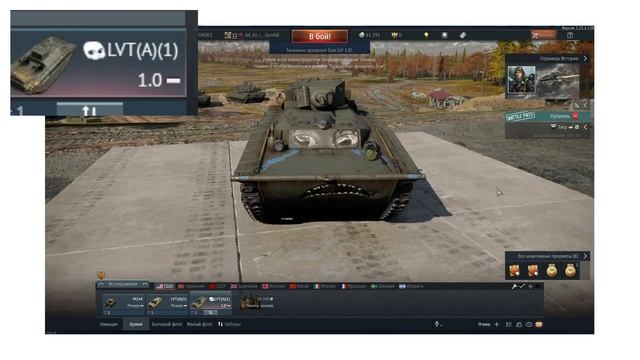Open the Большой флот tab
The image size is (640, 360).
click(167, 324)
